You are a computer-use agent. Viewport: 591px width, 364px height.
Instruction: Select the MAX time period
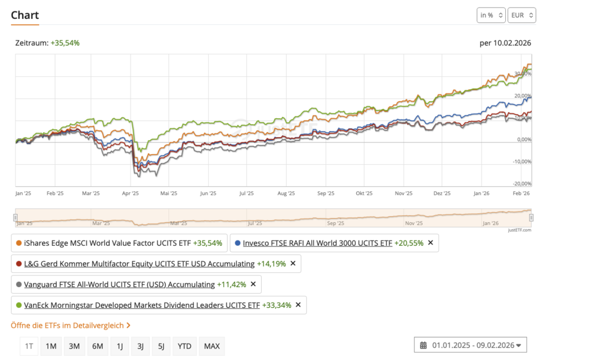(x=212, y=346)
